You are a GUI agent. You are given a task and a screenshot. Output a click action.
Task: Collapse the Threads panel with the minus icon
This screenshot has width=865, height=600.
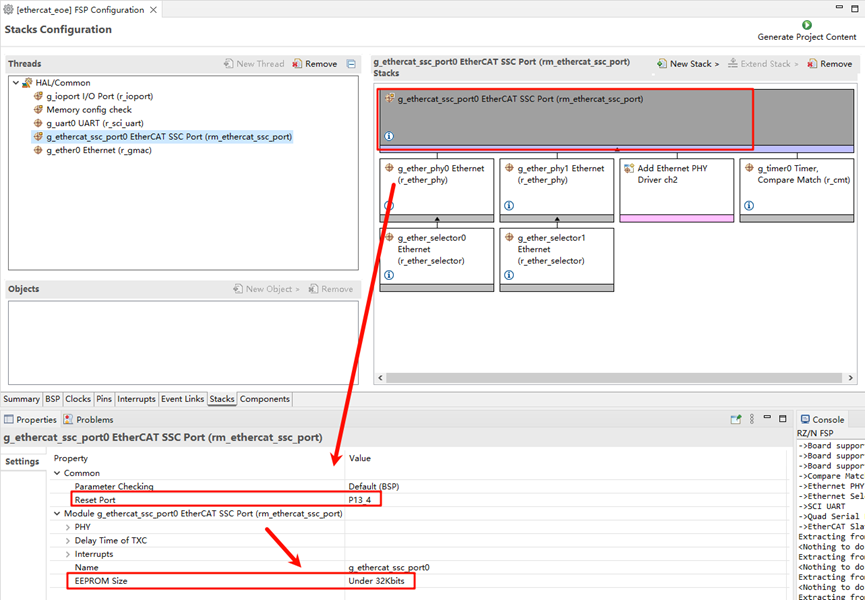(x=351, y=64)
